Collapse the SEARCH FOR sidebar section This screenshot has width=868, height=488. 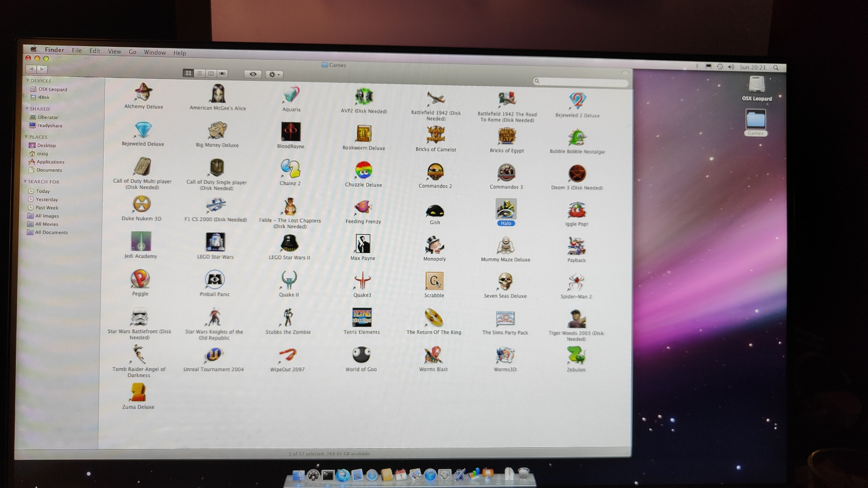[x=25, y=181]
